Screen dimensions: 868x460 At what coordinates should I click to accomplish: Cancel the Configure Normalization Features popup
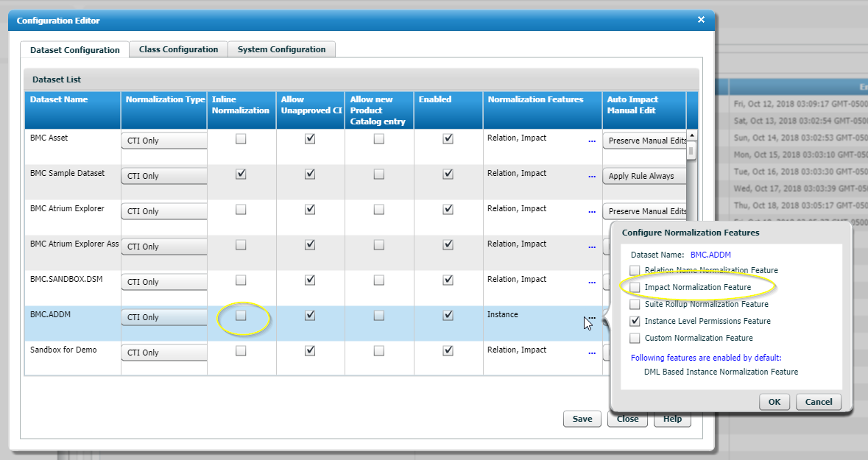click(x=819, y=402)
